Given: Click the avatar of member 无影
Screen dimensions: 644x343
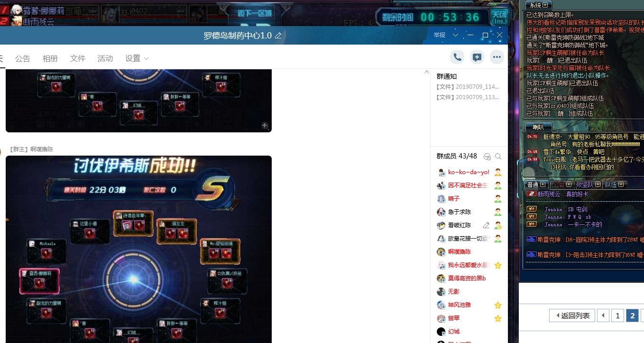Looking at the screenshot, I should click(x=441, y=292).
